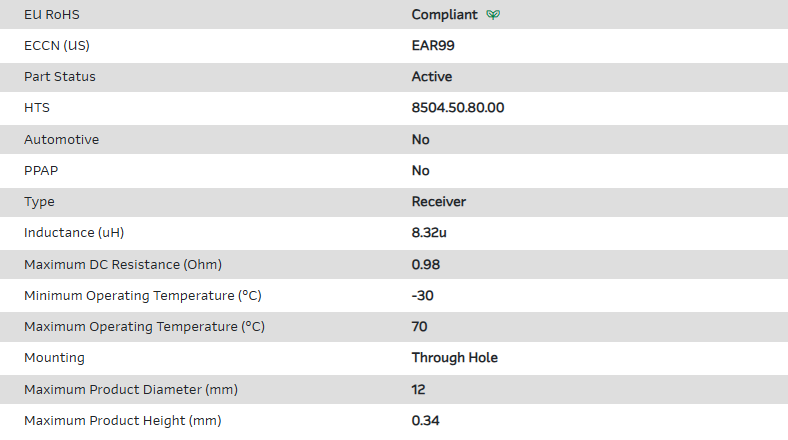Select the EAR99 value text
Screen dimensions: 788x440
(x=434, y=46)
